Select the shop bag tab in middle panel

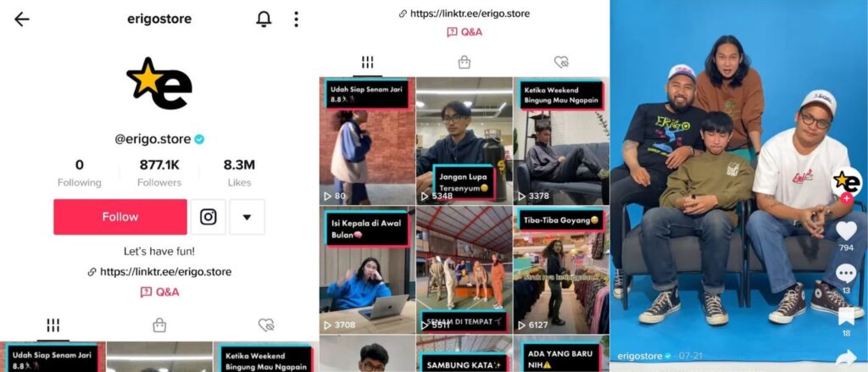tap(465, 63)
